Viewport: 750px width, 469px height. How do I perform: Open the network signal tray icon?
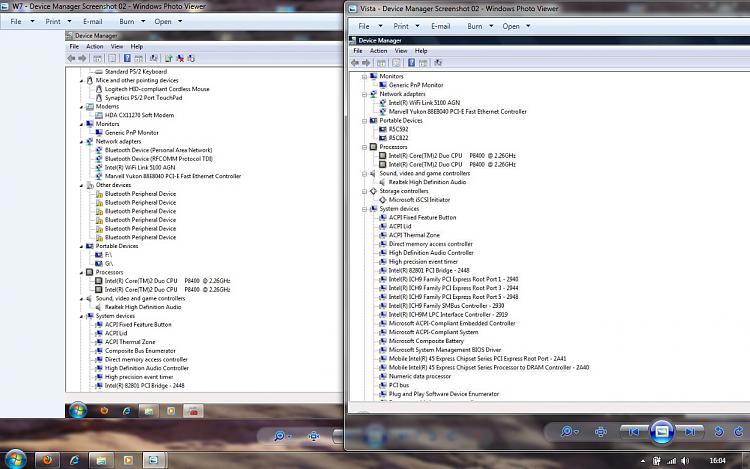(x=672, y=461)
